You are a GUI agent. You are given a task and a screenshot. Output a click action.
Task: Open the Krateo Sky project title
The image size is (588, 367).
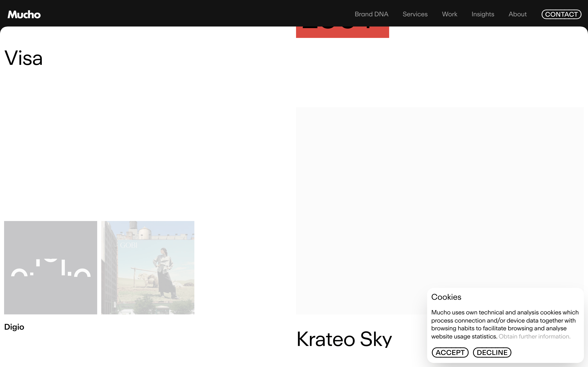[x=344, y=339]
